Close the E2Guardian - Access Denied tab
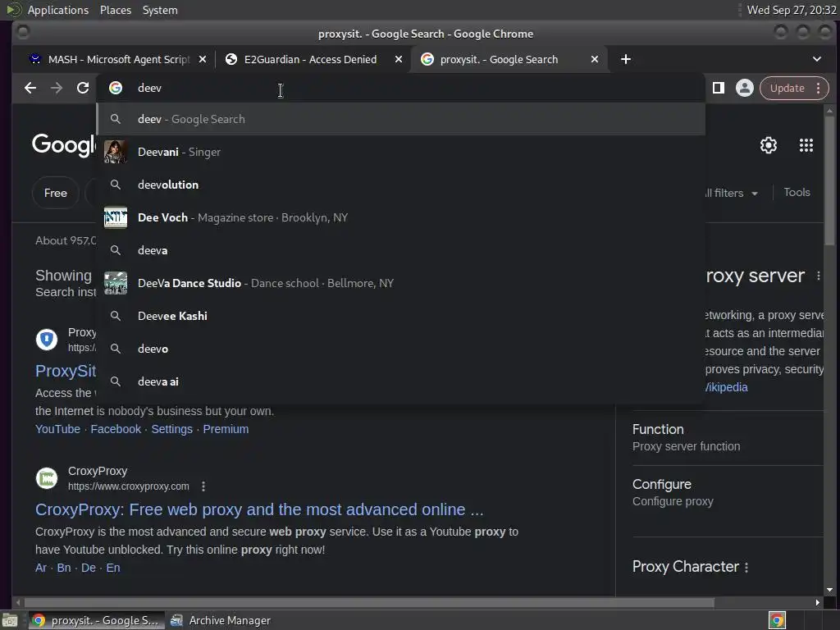Viewport: 840px width, 630px height. (x=399, y=59)
